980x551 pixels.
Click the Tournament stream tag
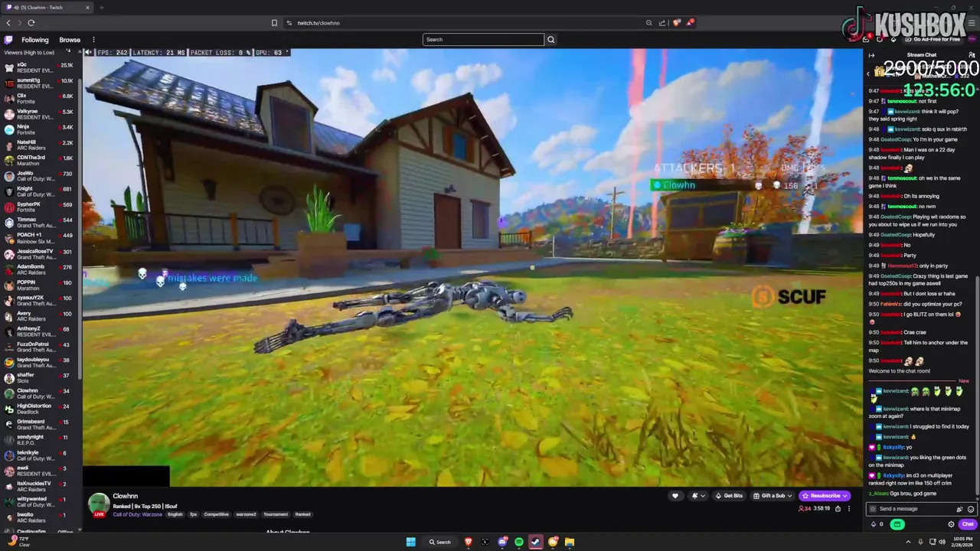pyautogui.click(x=276, y=514)
